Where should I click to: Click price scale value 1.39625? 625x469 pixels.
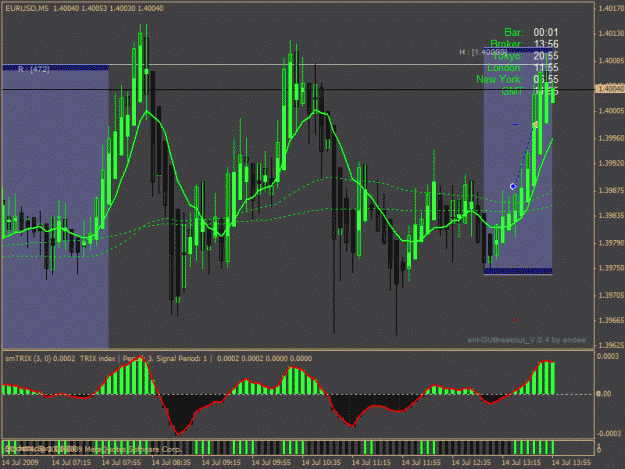point(611,345)
